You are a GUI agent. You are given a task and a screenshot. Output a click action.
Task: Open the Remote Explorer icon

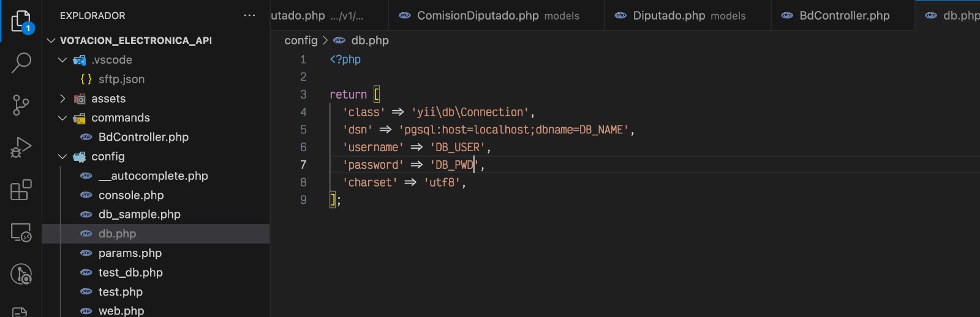pyautogui.click(x=21, y=233)
